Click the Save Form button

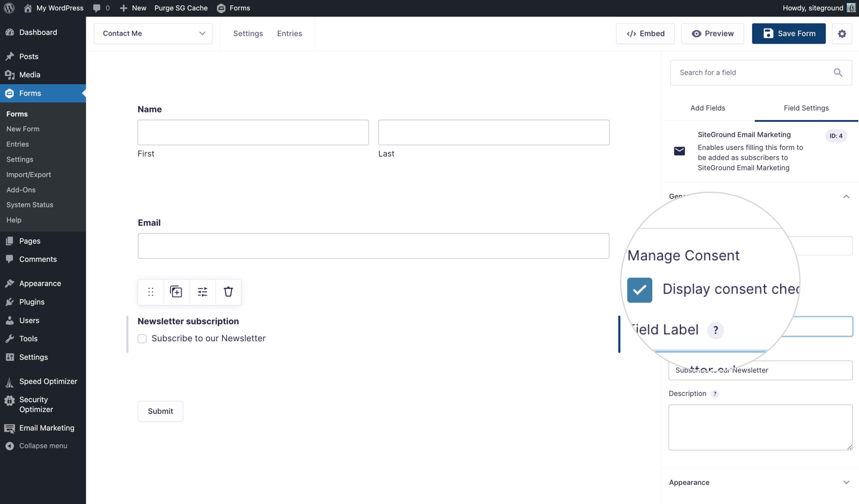(x=789, y=34)
